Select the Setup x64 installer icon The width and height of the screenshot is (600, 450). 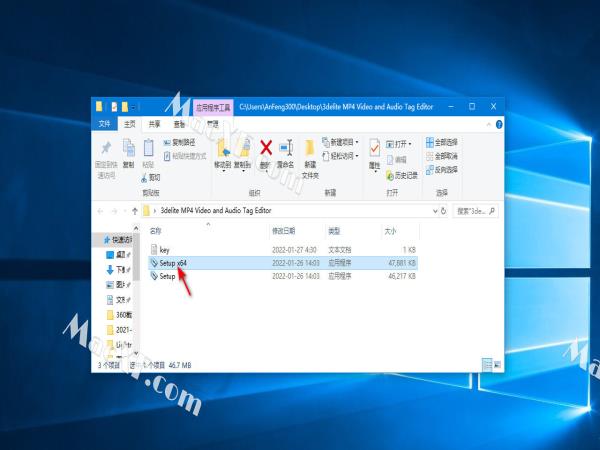(x=154, y=263)
